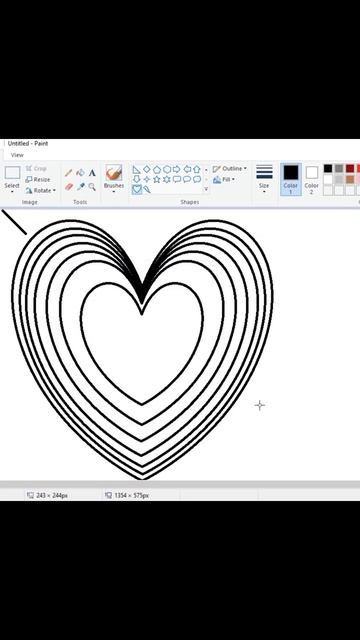Choose the down arrow shape
The image size is (360, 640).
(x=137, y=179)
